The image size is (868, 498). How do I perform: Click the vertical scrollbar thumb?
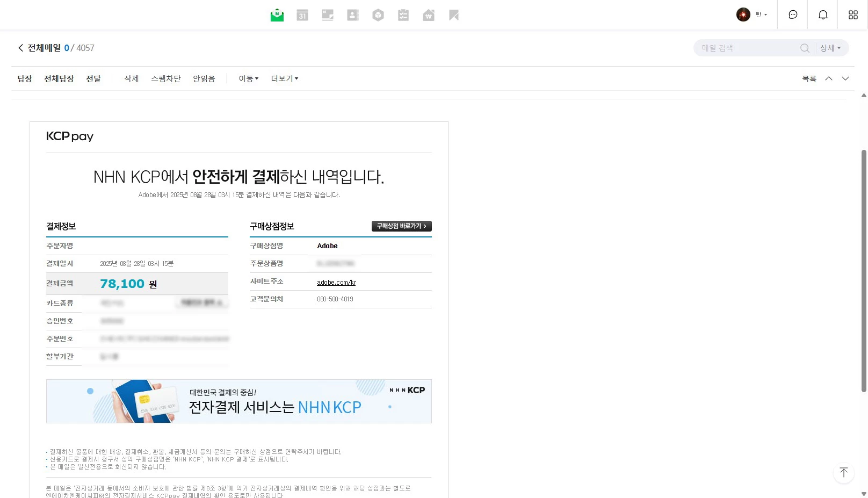point(864,271)
